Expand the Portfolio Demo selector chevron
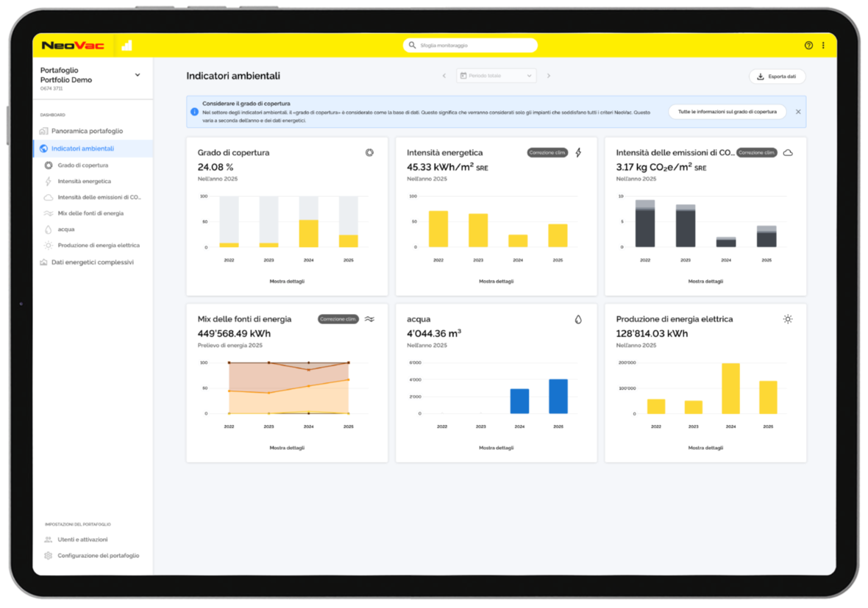The image size is (868, 608). click(x=138, y=75)
